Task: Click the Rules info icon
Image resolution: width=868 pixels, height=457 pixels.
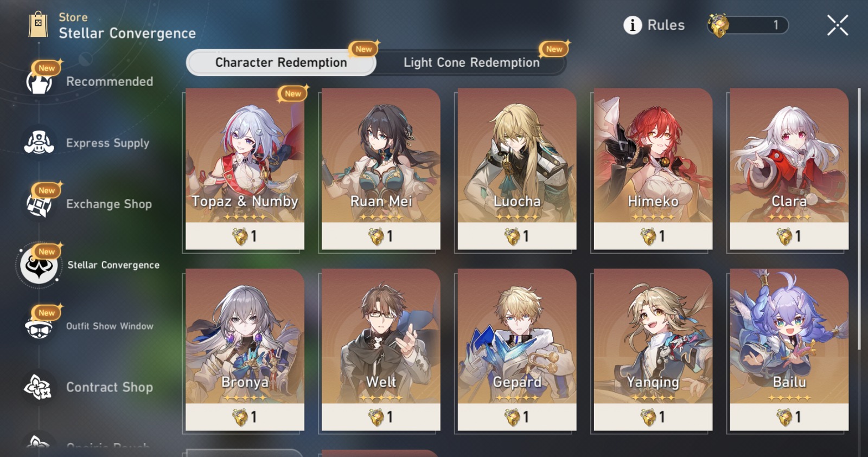Action: point(633,25)
